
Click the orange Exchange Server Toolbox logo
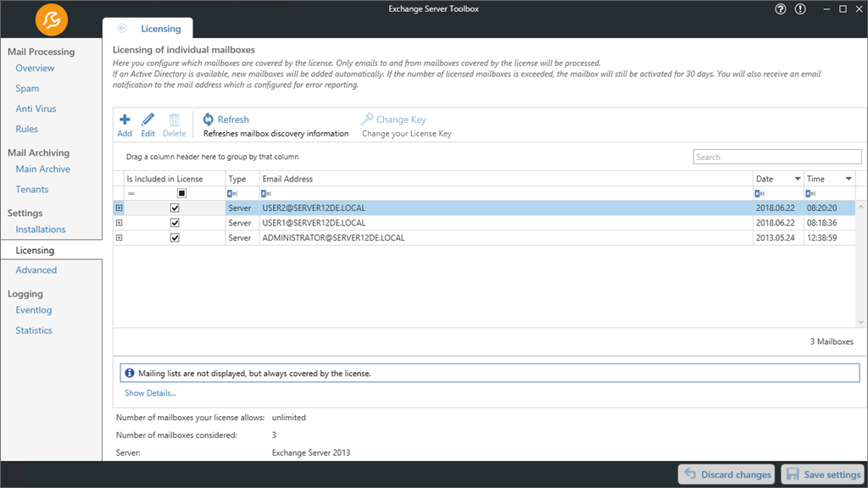(x=52, y=20)
